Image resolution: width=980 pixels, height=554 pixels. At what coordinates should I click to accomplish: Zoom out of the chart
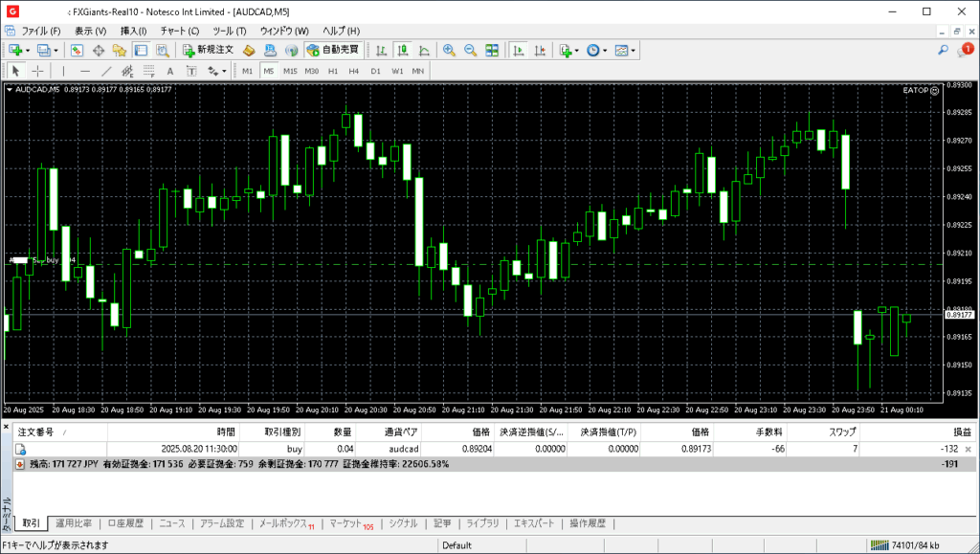(469, 50)
